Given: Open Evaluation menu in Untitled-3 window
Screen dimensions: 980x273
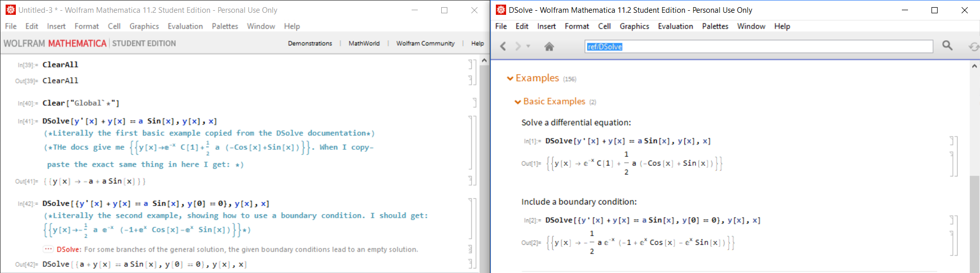Looking at the screenshot, I should (185, 26).
